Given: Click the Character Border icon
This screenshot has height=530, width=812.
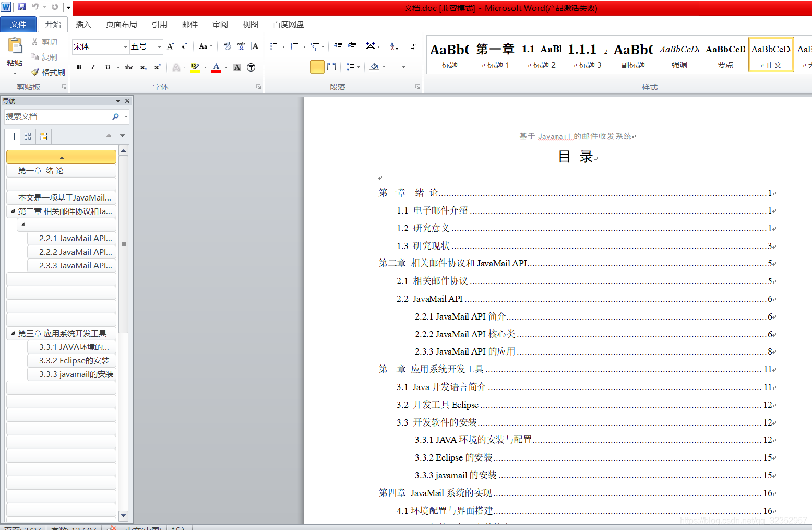Looking at the screenshot, I should pos(255,46).
